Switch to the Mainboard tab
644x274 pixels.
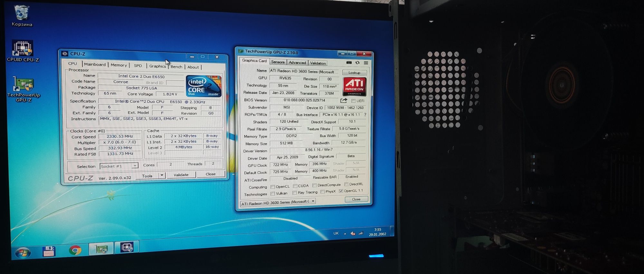95,64
